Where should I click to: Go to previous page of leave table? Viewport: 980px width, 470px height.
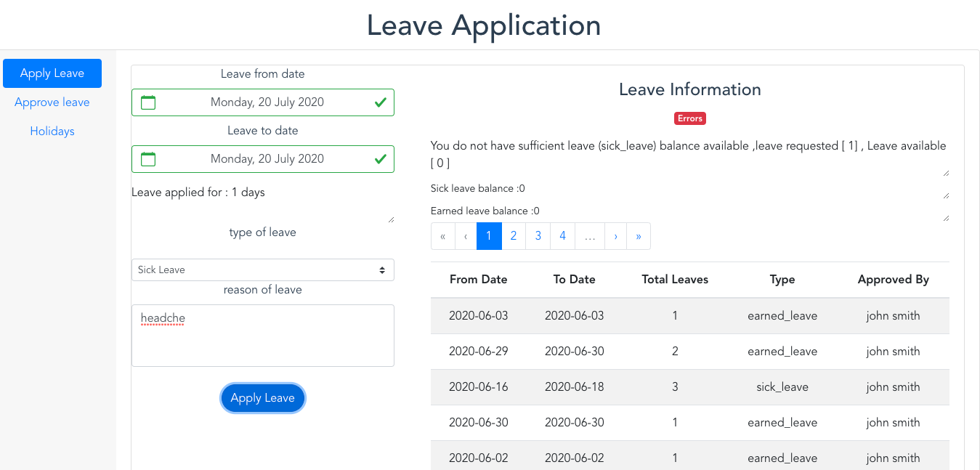coord(466,236)
